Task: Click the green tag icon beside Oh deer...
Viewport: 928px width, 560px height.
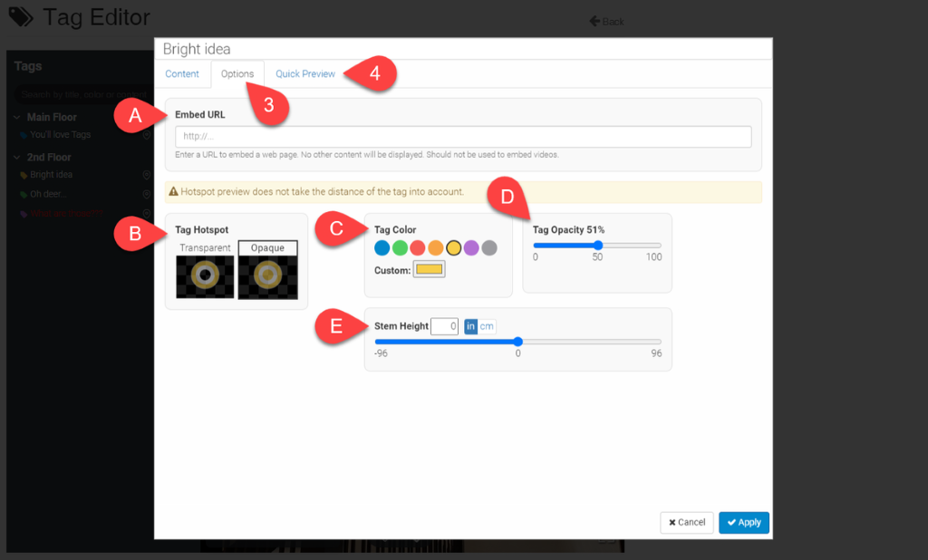Action: coord(24,194)
